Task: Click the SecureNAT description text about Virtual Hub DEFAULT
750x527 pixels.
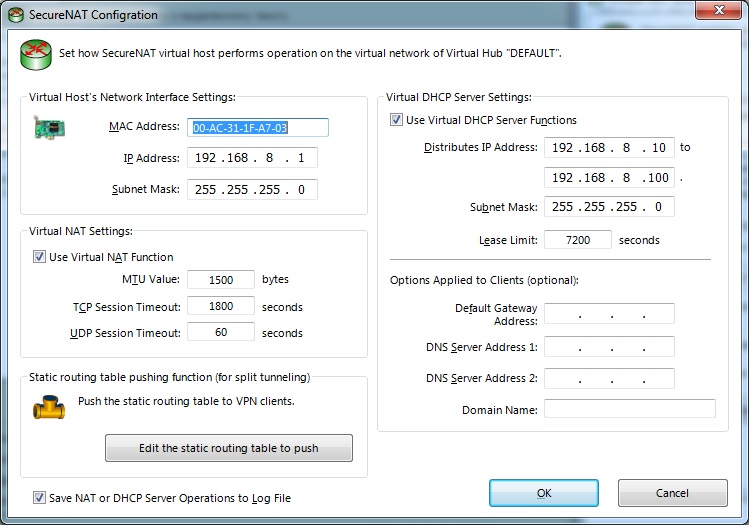Action: point(310,53)
